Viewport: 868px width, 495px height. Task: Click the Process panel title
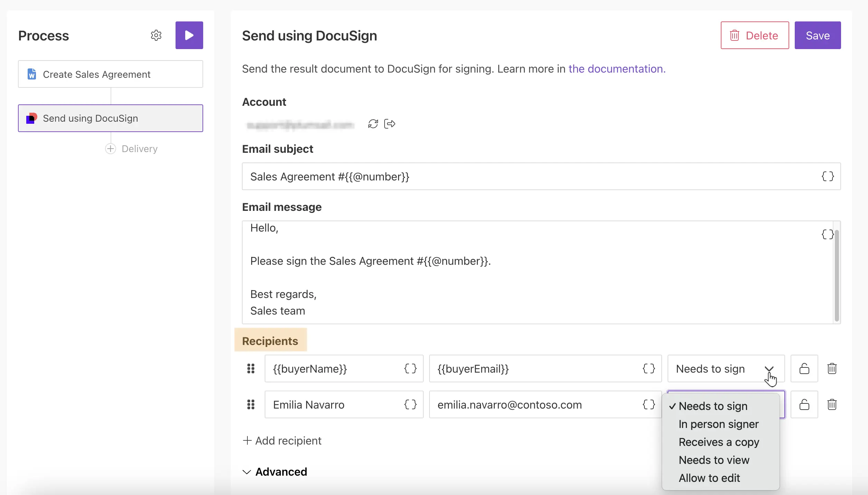point(44,36)
